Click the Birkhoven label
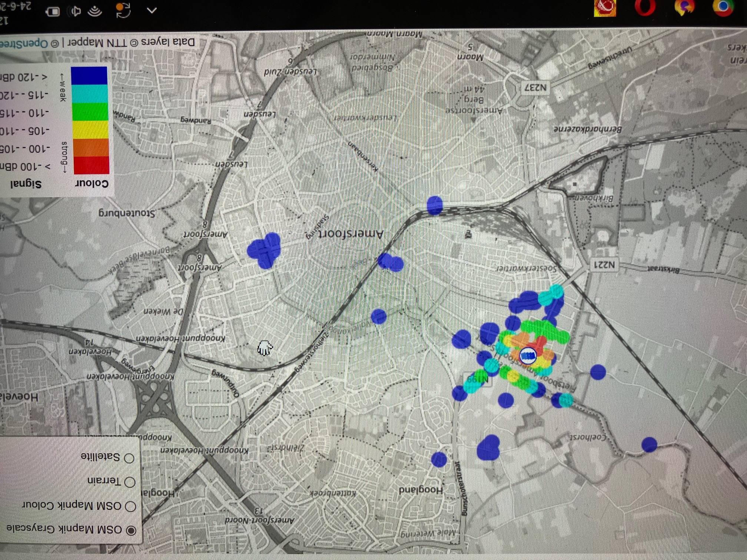The height and width of the screenshot is (560, 747). tap(594, 199)
